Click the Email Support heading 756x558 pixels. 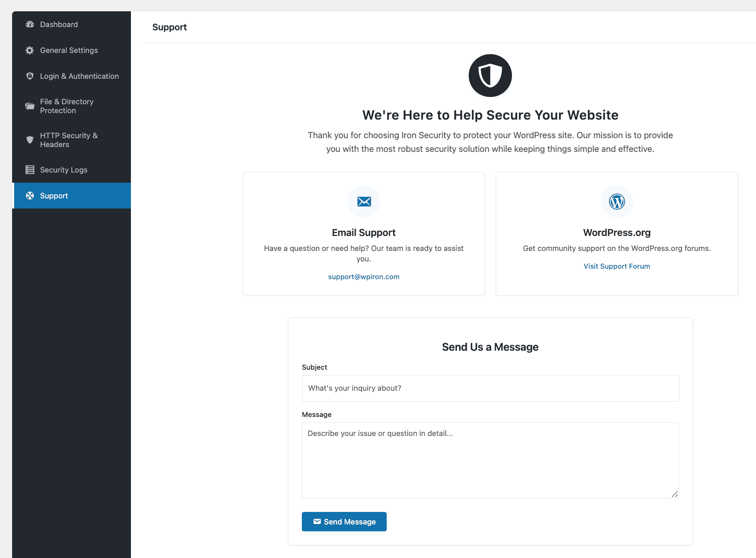coord(364,233)
